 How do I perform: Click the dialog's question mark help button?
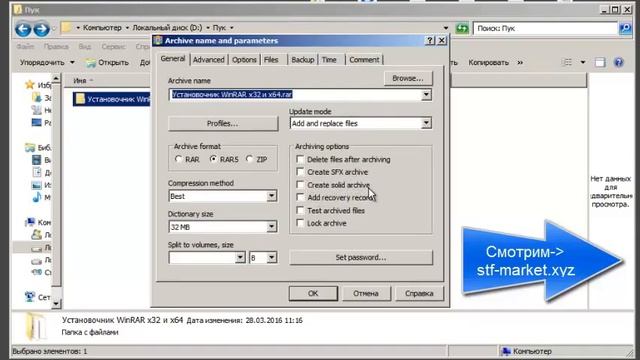pyautogui.click(x=429, y=40)
